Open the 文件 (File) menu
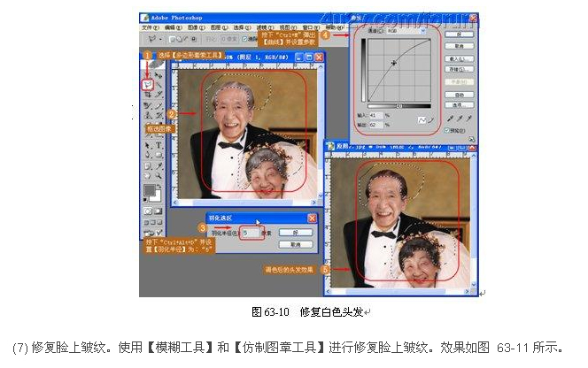This screenshot has width=588, height=368. (x=151, y=27)
